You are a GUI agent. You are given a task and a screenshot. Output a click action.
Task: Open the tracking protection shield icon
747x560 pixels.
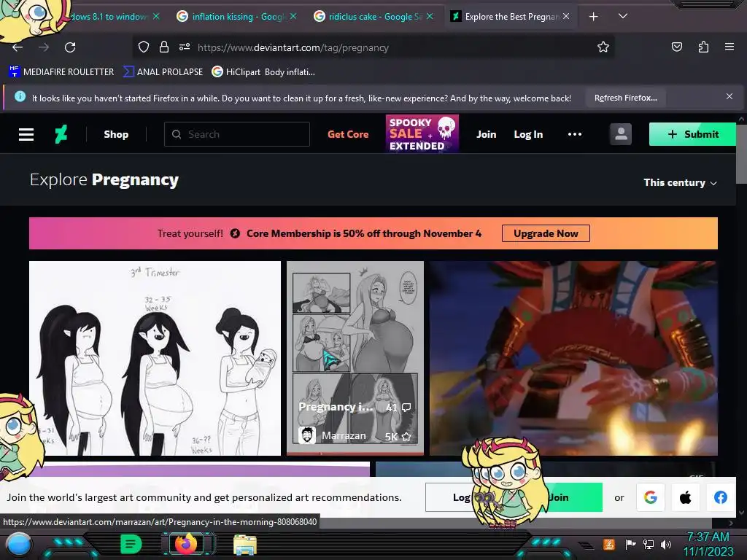144,47
